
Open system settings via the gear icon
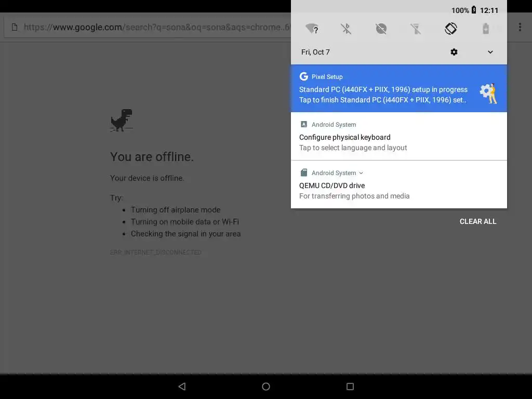(x=454, y=52)
